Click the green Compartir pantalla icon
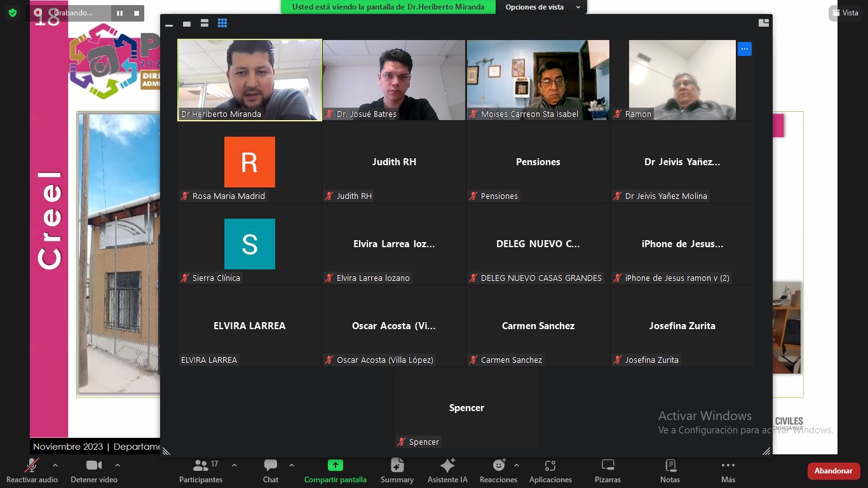 [x=335, y=465]
